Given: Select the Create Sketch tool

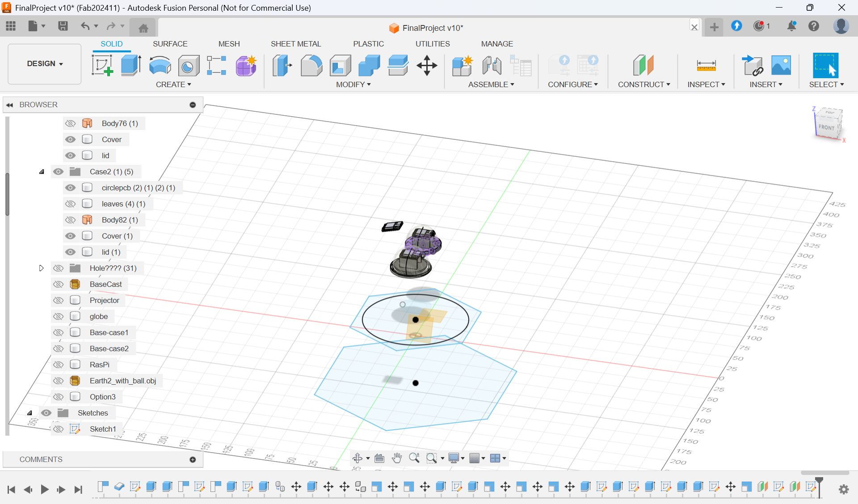Looking at the screenshot, I should point(102,65).
